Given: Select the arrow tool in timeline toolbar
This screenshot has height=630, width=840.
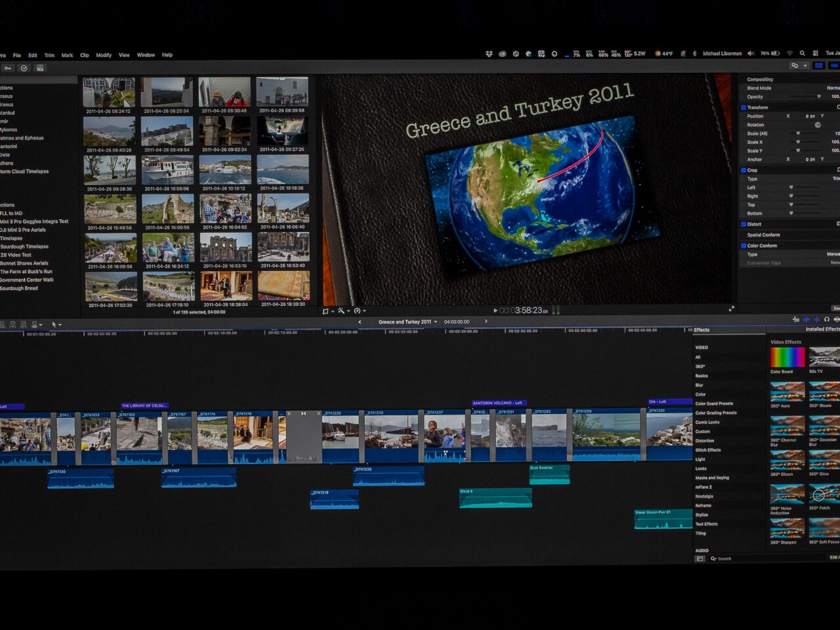Looking at the screenshot, I should [54, 324].
